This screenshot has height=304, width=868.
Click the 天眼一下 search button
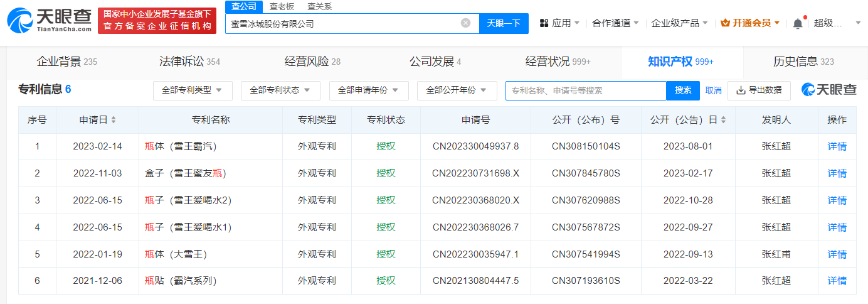(504, 23)
